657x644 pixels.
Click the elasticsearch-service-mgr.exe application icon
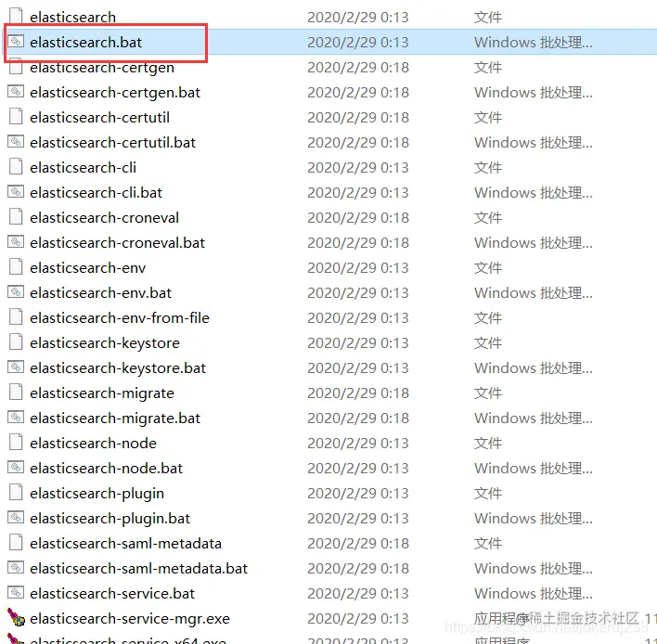(16, 618)
